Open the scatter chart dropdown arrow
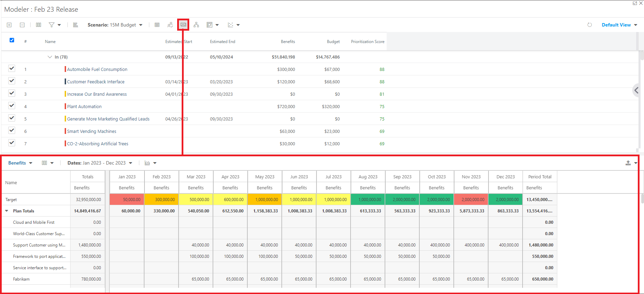 238,25
